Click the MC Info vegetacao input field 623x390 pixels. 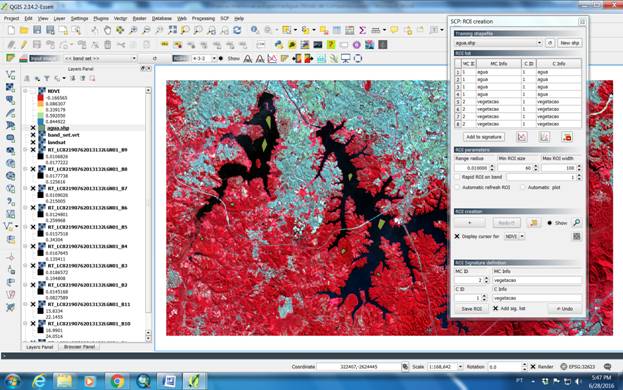537,280
